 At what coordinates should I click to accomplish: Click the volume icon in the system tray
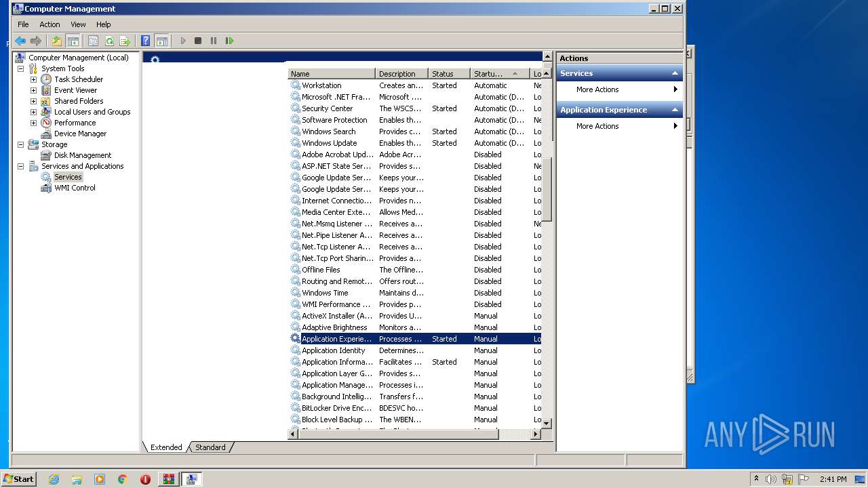click(771, 479)
